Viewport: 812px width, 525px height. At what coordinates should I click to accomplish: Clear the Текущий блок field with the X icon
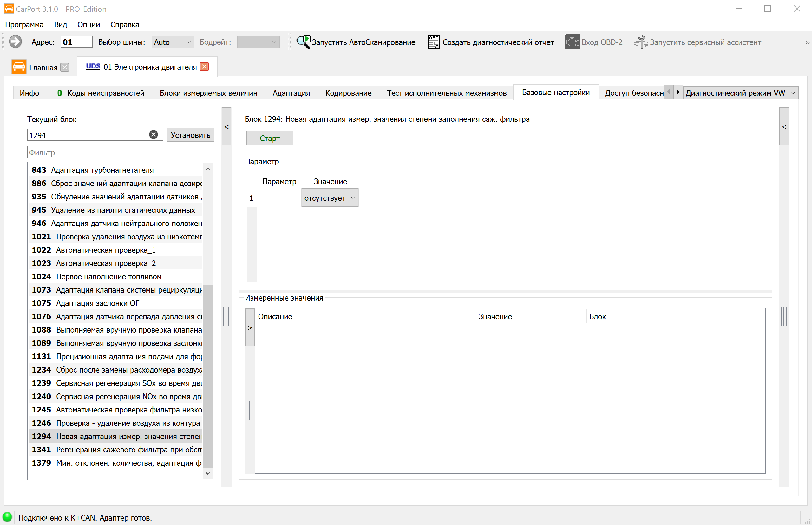pos(154,135)
